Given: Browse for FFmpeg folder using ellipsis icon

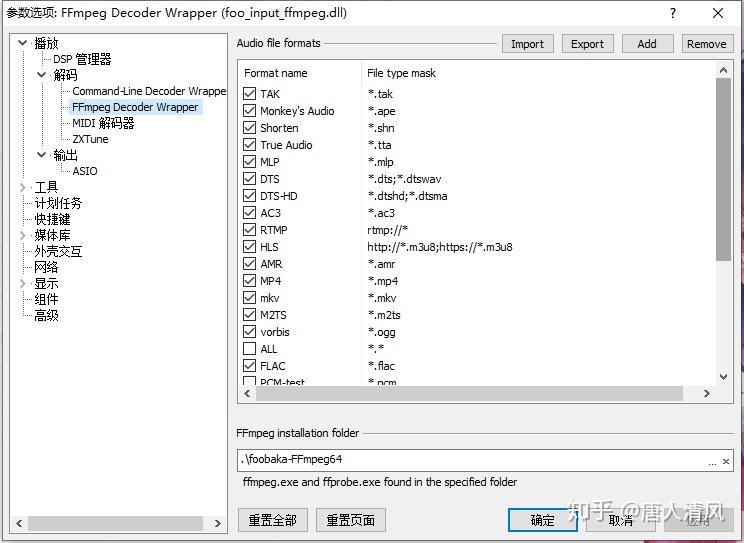Looking at the screenshot, I should 712,462.
